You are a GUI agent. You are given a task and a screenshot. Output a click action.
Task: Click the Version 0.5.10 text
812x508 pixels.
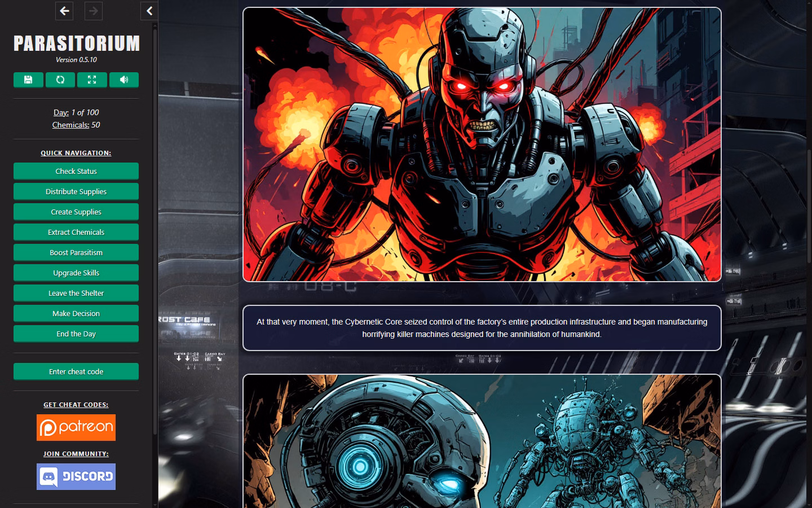(x=76, y=60)
